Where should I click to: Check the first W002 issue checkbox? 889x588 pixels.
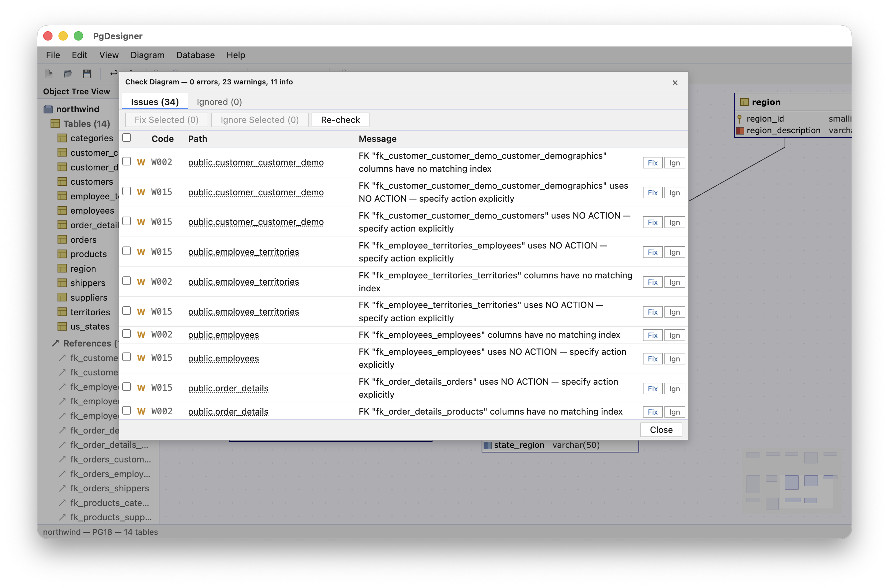tap(127, 161)
